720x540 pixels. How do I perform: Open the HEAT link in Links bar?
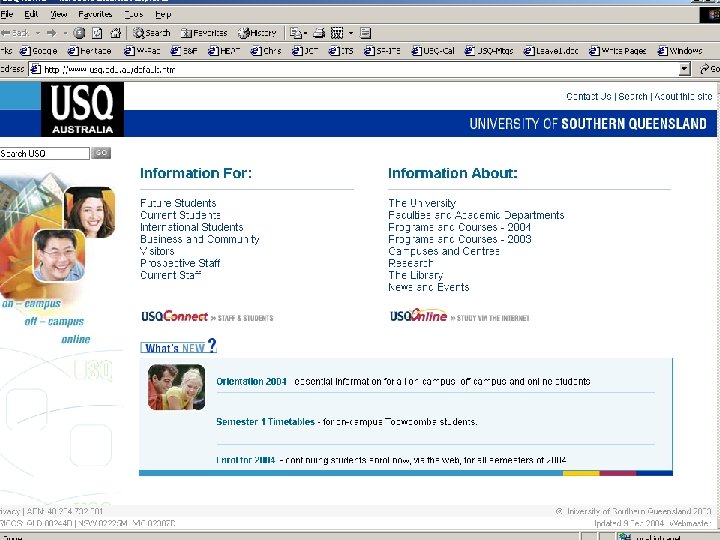tap(224, 51)
